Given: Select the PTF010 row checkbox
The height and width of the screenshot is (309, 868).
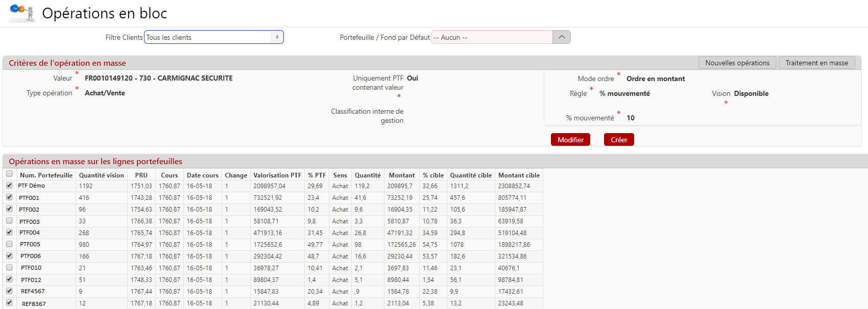Looking at the screenshot, I should click(x=9, y=268).
